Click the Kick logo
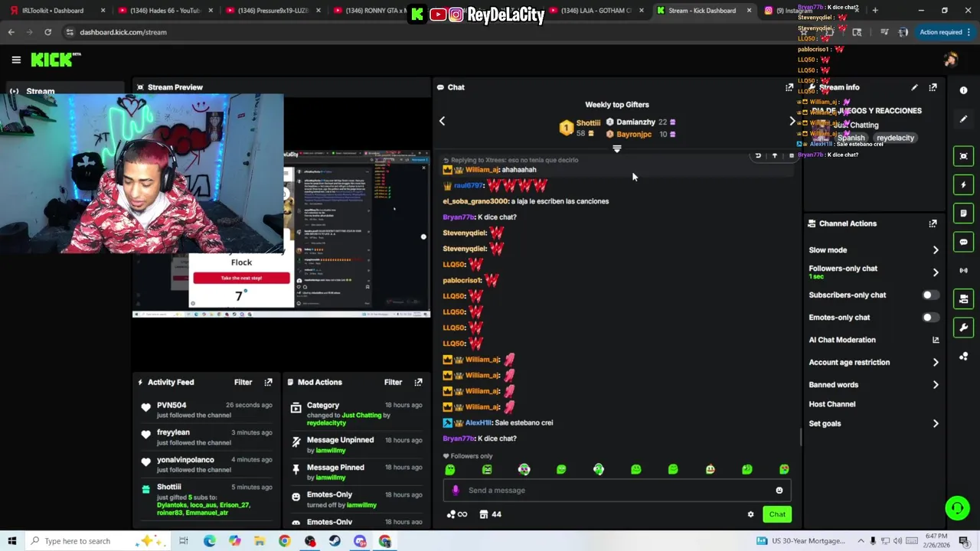Screen dimensions: 980x551 point(55,60)
